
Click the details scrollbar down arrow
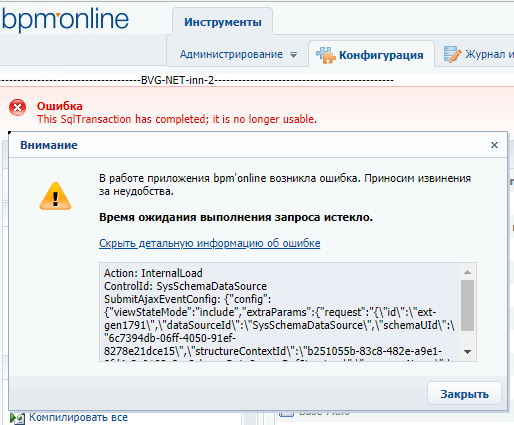click(x=467, y=352)
